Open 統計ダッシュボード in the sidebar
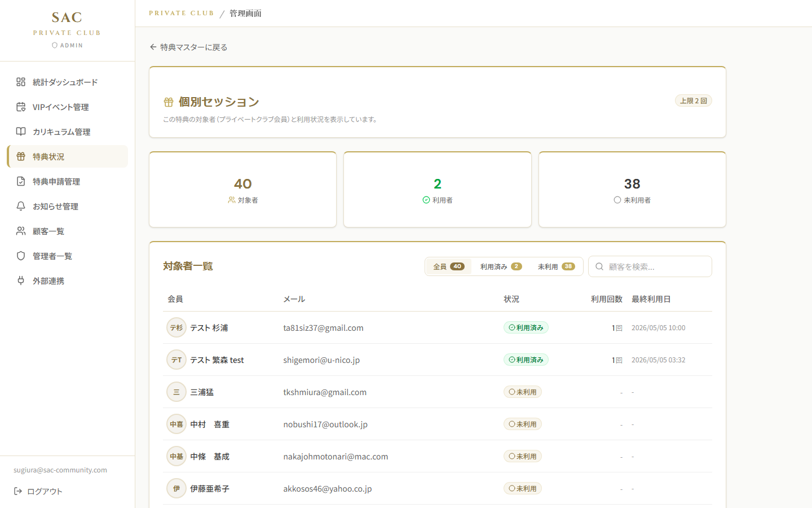The image size is (812, 508). [x=67, y=82]
